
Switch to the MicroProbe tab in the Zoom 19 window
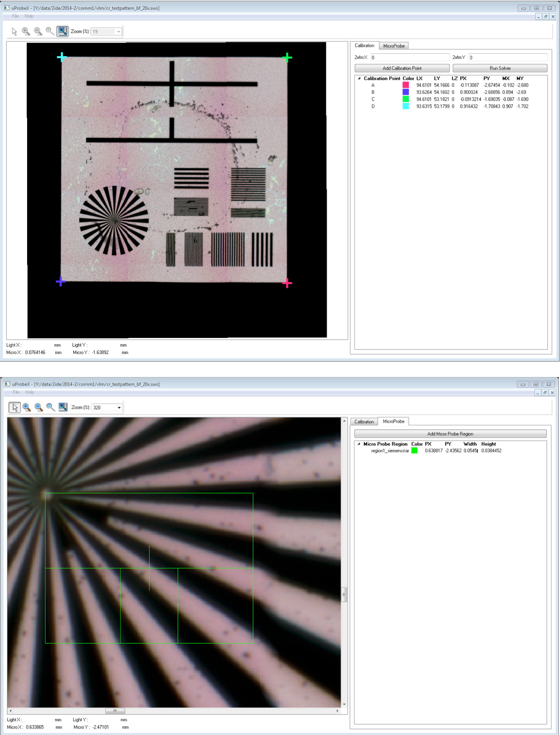coord(394,46)
